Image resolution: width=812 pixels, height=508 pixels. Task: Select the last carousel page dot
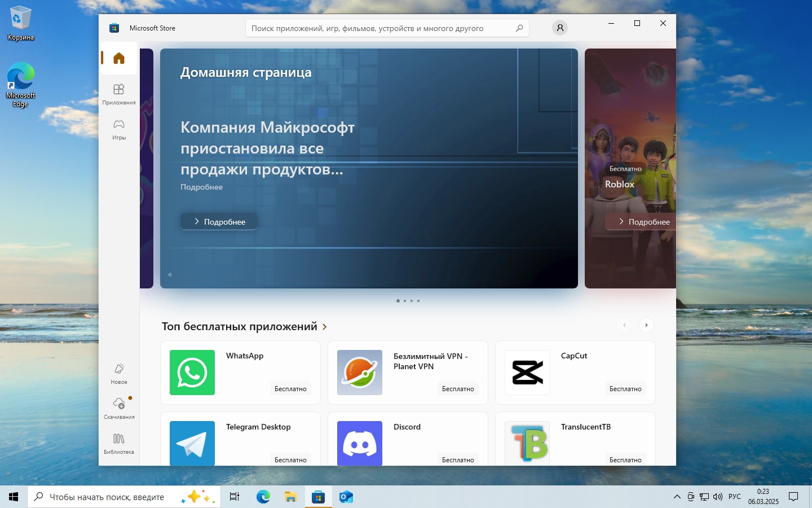(x=418, y=301)
